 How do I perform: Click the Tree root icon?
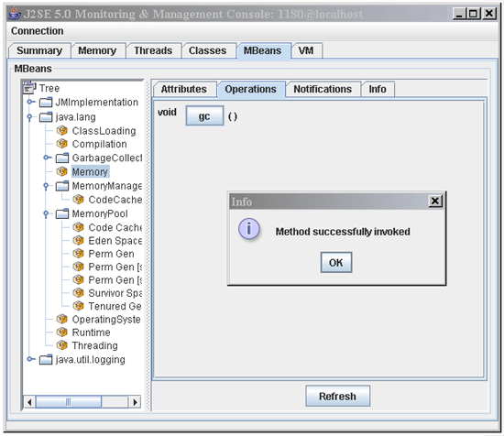[29, 87]
